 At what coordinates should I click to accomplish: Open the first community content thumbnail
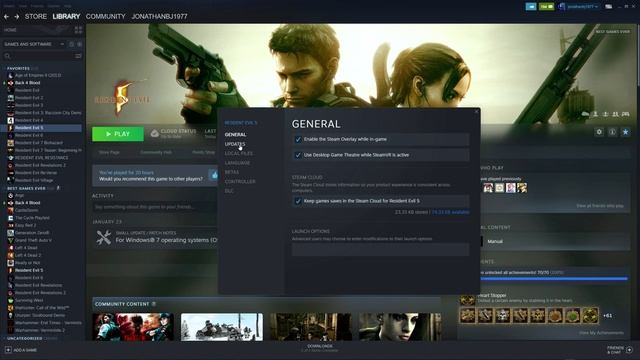(x=133, y=327)
